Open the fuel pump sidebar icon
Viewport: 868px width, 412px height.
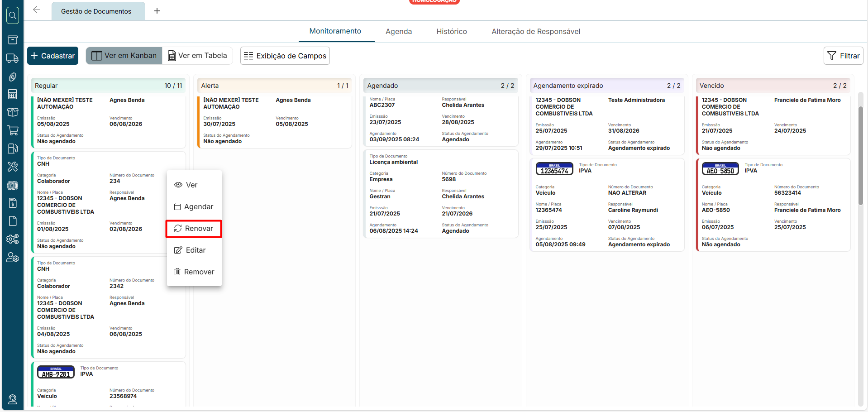(13, 149)
